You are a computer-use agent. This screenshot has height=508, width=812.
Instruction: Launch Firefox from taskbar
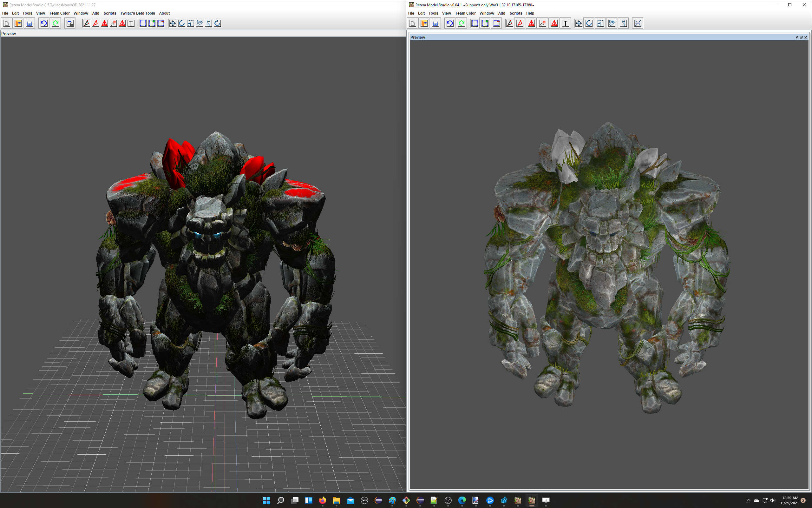click(323, 501)
